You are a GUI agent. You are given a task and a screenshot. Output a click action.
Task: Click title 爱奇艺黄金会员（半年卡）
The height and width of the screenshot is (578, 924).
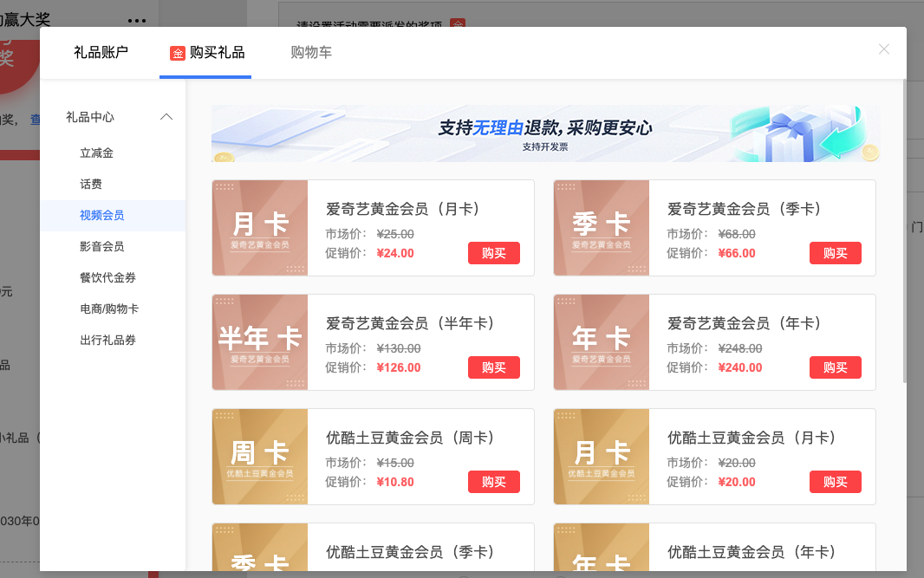(x=410, y=323)
